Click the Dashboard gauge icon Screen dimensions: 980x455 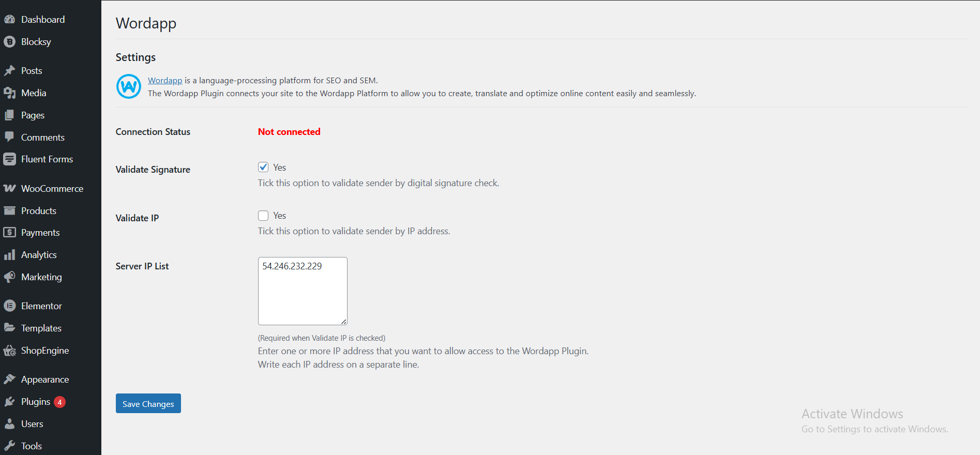[x=10, y=20]
